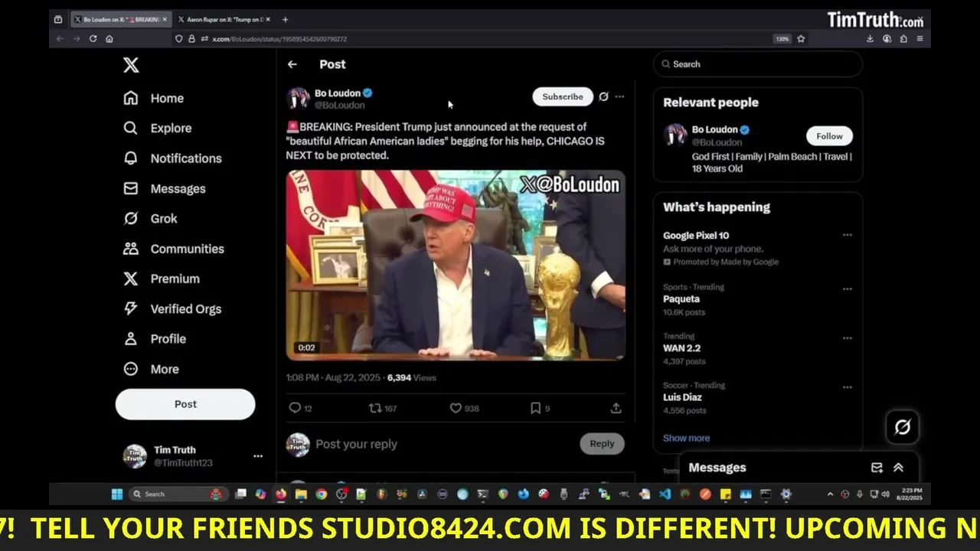The width and height of the screenshot is (980, 551).
Task: Open more options for WAN 2.2 trend
Action: tap(847, 338)
